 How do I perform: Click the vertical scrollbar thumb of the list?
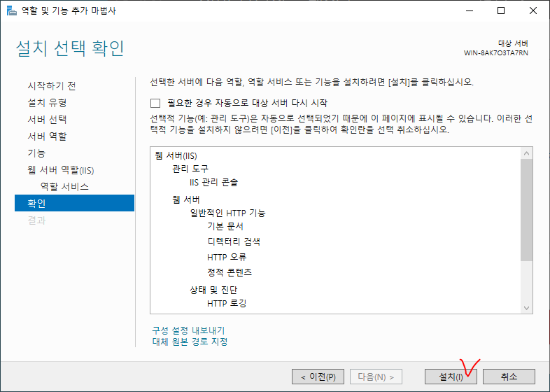[526, 210]
